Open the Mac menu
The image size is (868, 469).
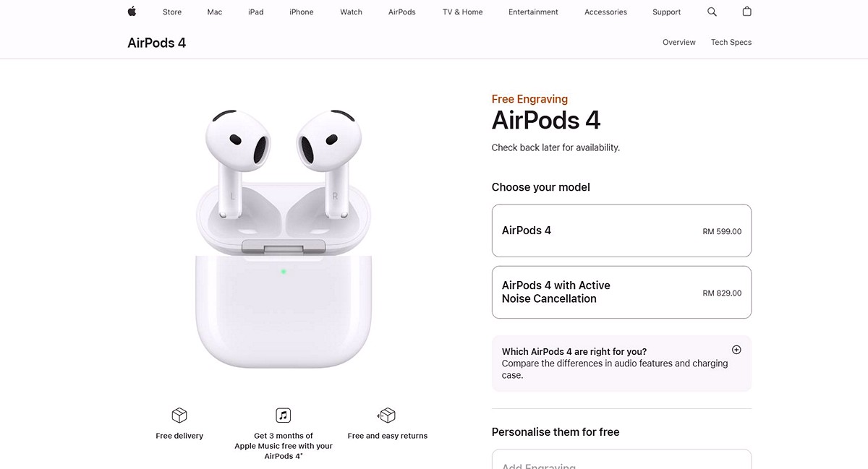(x=215, y=12)
